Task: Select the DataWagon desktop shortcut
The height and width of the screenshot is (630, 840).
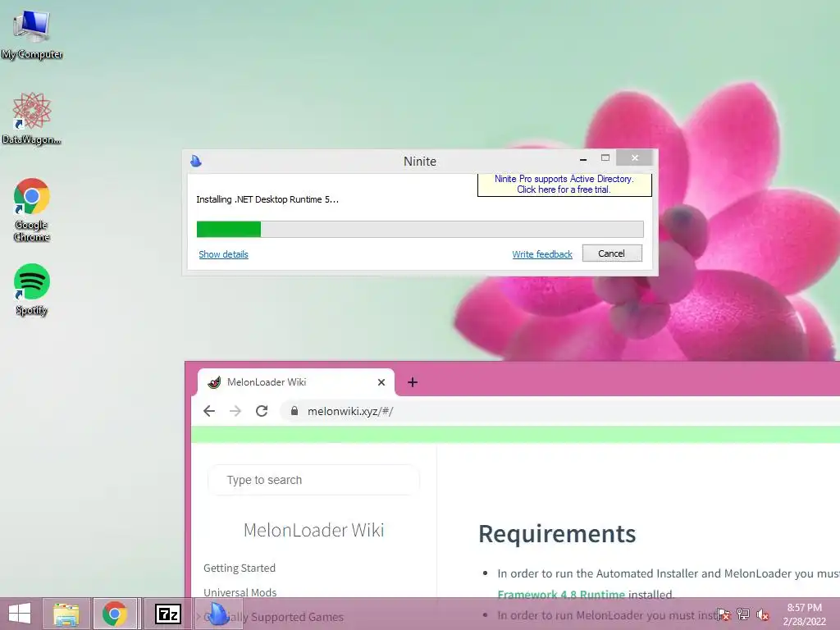Action: [x=32, y=118]
